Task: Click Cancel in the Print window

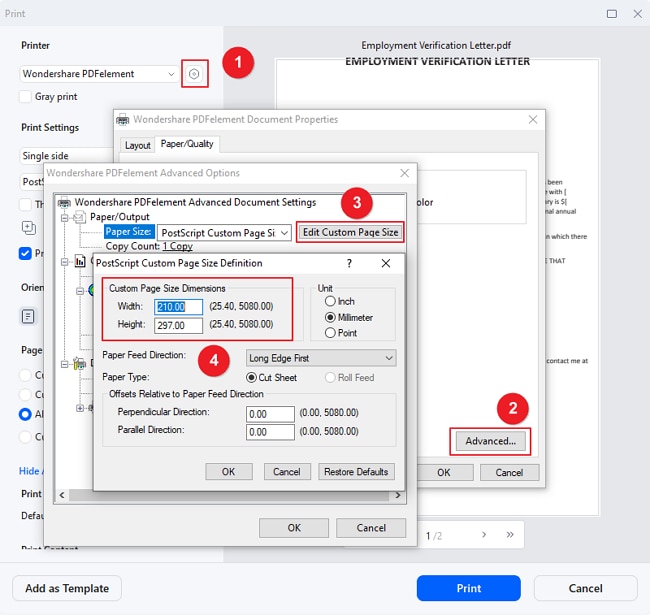Action: [x=585, y=588]
